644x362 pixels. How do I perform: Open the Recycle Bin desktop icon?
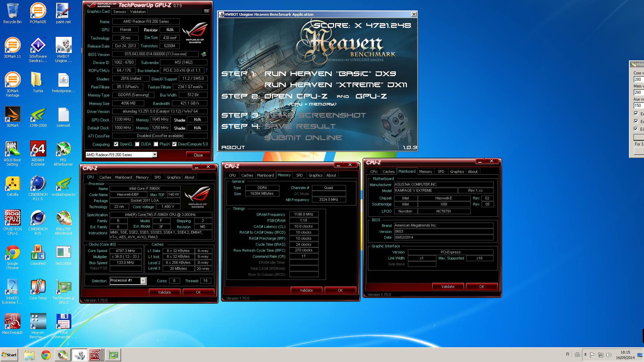(12, 13)
